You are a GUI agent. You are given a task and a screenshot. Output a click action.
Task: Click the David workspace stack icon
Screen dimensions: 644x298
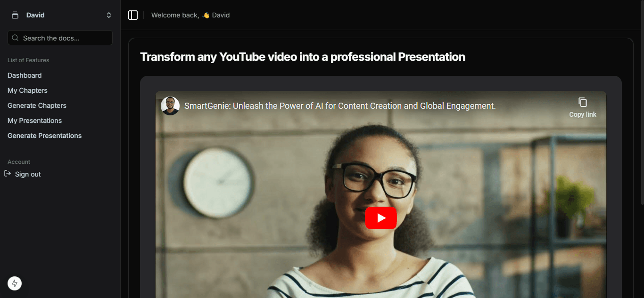tap(15, 15)
